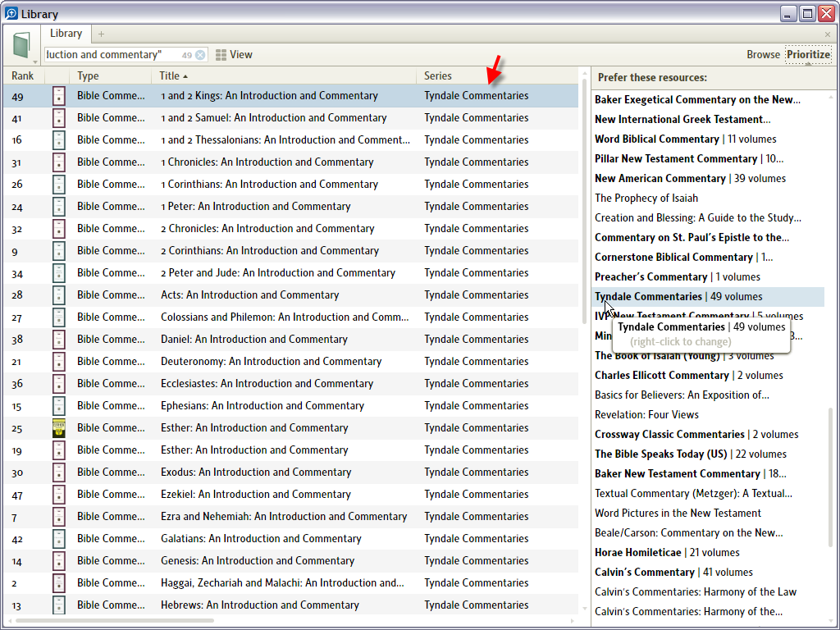840x630 pixels.
Task: Select Cornerstone Biblical Commentary entry
Action: tap(683, 257)
